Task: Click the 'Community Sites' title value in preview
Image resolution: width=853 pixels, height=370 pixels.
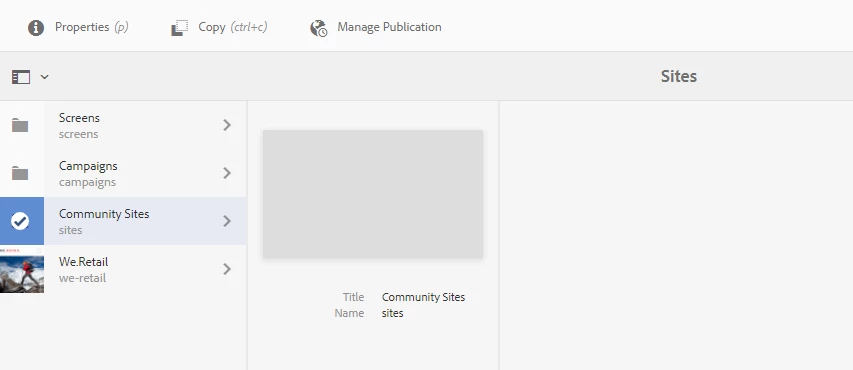Action: (x=423, y=297)
